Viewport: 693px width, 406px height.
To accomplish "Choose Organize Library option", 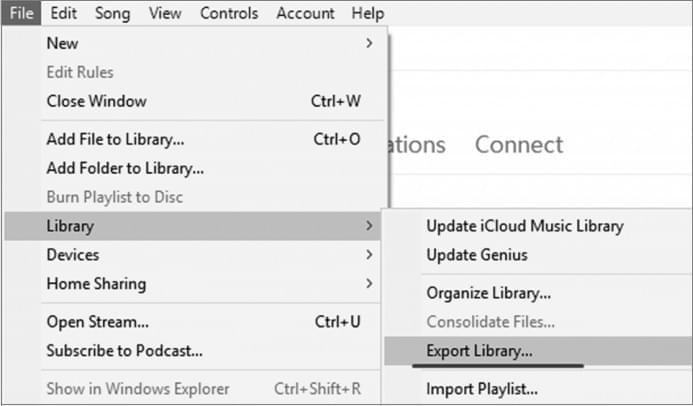I will 488,293.
